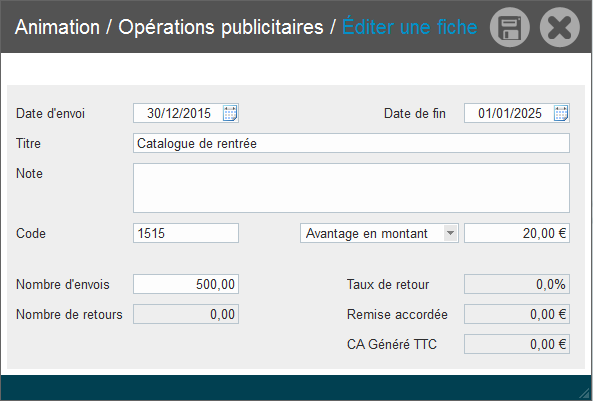Expand the Avantage en montant dropdown arrow
The height and width of the screenshot is (401, 593).
[450, 233]
